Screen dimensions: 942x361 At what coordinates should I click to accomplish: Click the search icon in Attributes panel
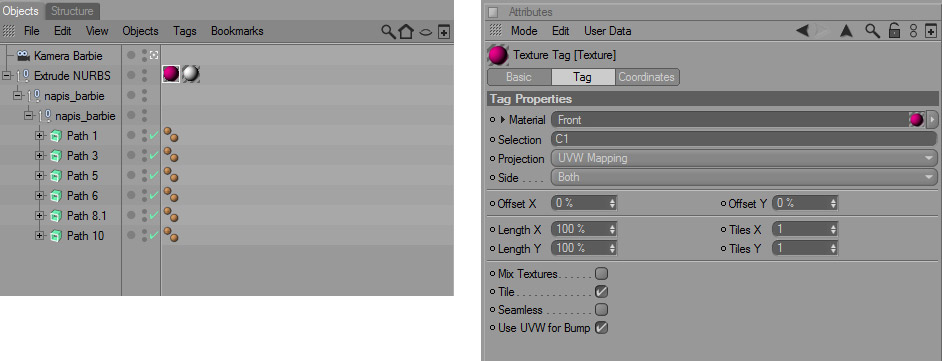(872, 31)
